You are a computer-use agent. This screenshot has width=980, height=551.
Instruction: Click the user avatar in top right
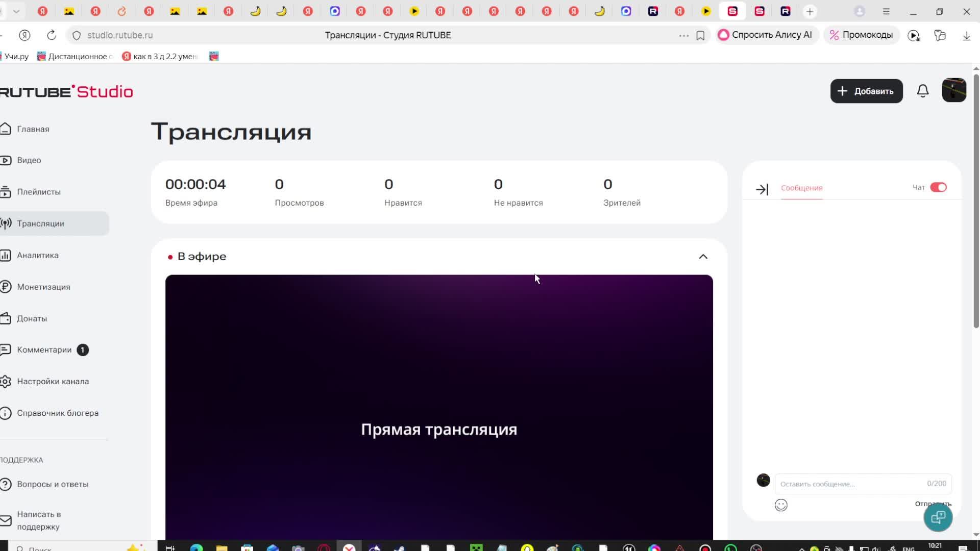point(953,91)
